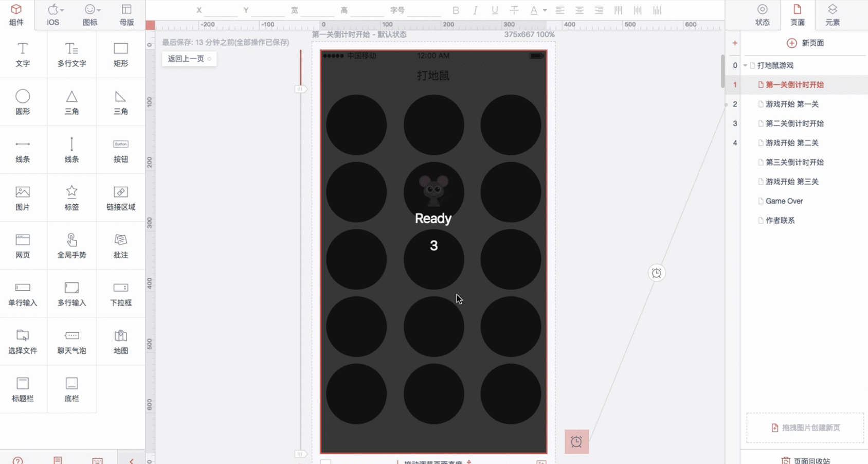Click the 拖拽图片创建新页 drop area
868x464 pixels.
(805, 427)
